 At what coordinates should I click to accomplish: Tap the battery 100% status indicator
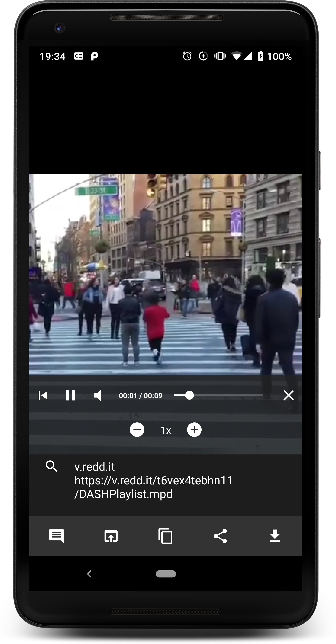pyautogui.click(x=275, y=56)
